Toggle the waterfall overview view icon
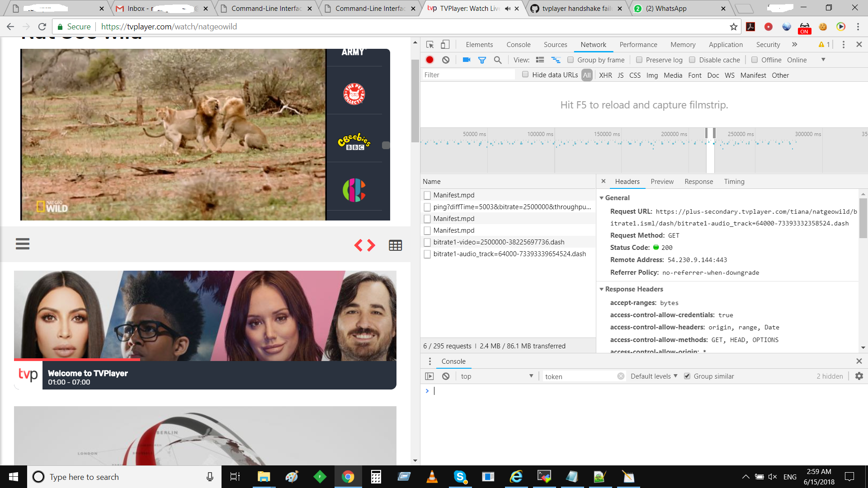This screenshot has width=868, height=488. click(x=556, y=60)
